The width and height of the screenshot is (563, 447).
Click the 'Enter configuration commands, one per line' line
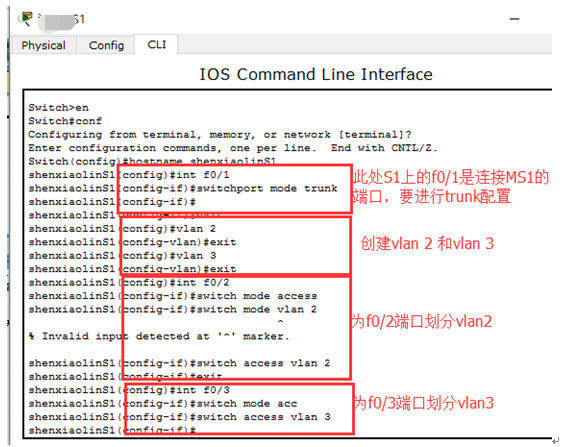coord(233,148)
